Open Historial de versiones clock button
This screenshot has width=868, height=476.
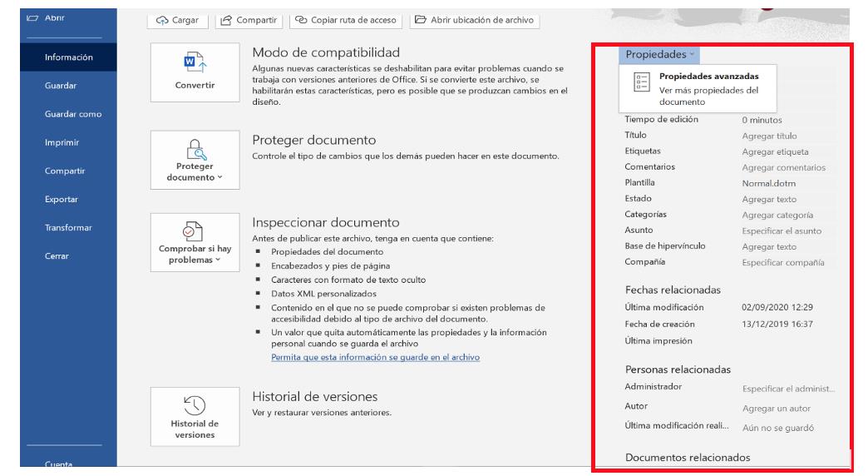click(x=195, y=415)
